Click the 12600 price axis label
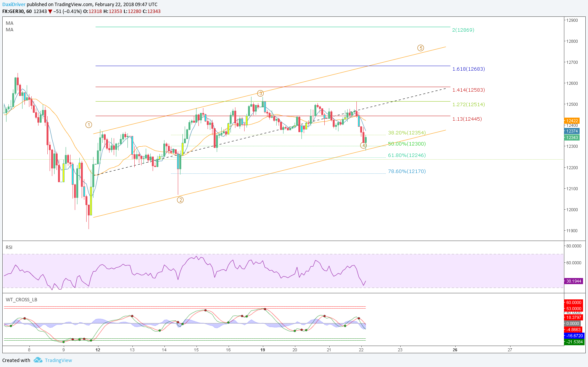 572,83
